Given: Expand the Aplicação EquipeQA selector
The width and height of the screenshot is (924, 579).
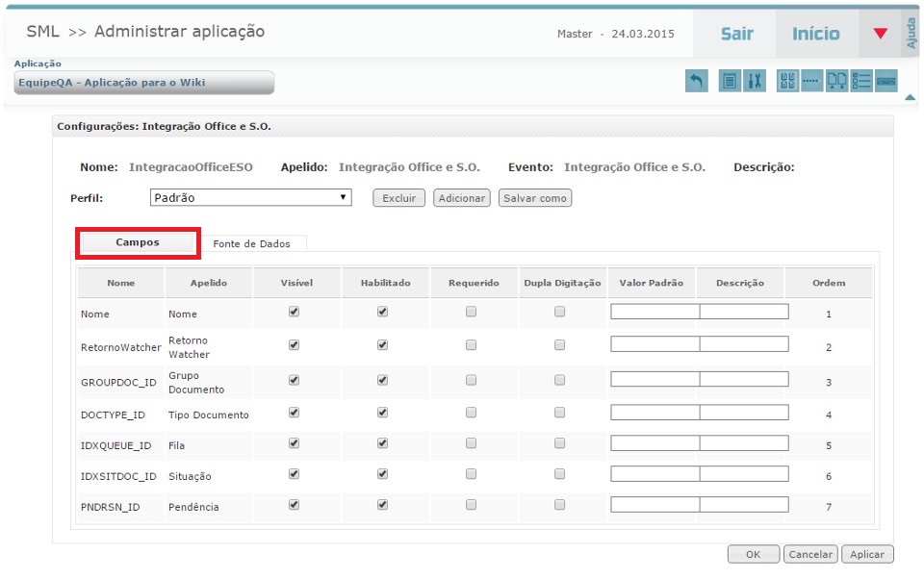Looking at the screenshot, I should (141, 83).
